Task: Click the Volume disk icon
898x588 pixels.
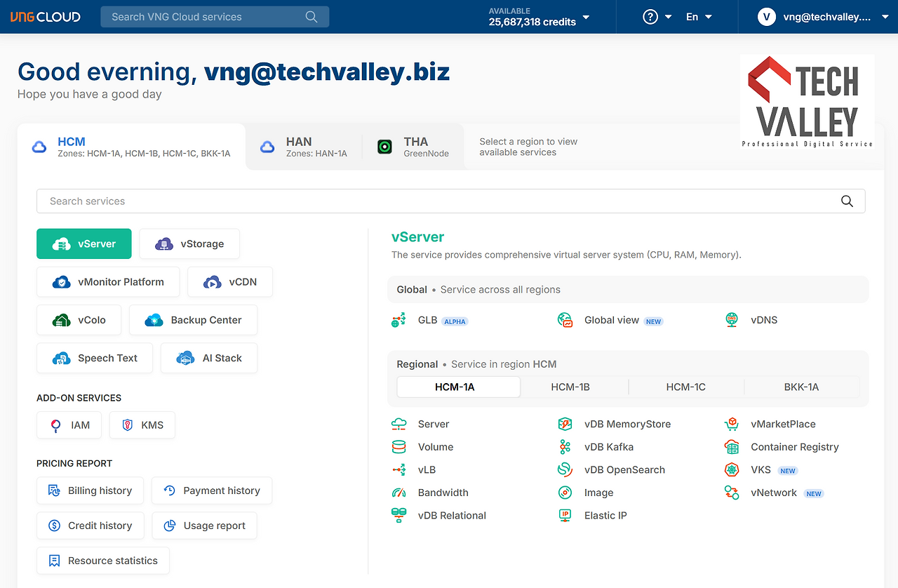Action: click(x=398, y=447)
